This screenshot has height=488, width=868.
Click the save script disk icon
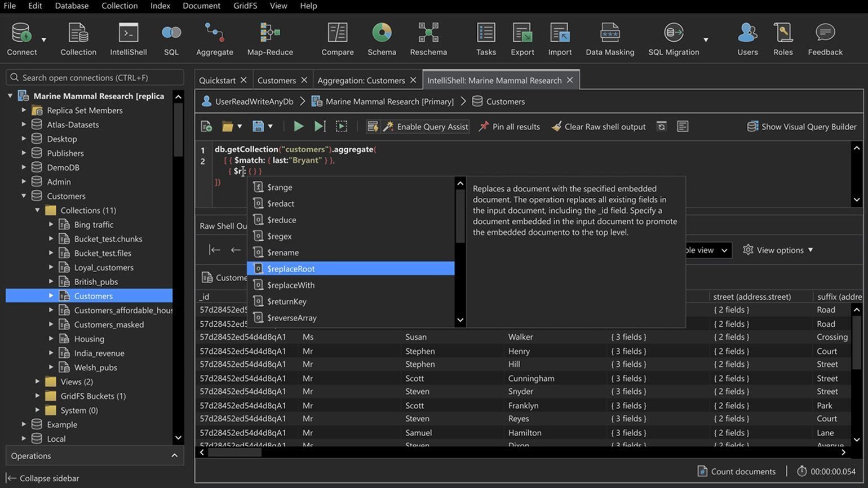click(258, 127)
